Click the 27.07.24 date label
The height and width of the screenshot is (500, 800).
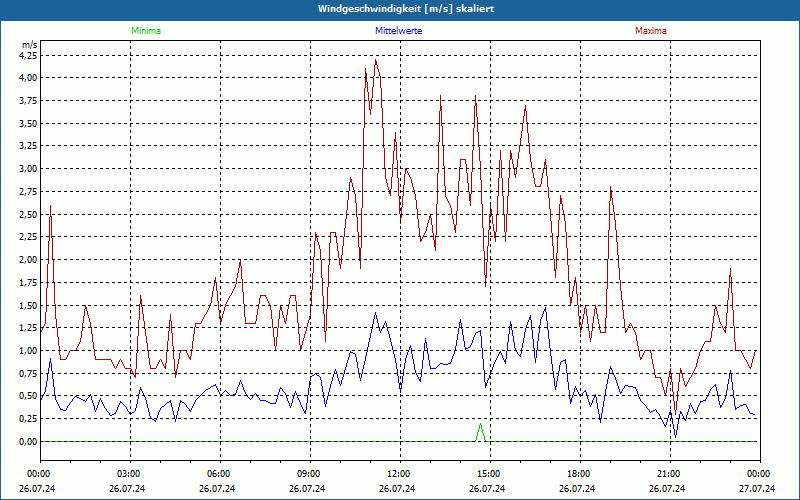click(x=758, y=488)
